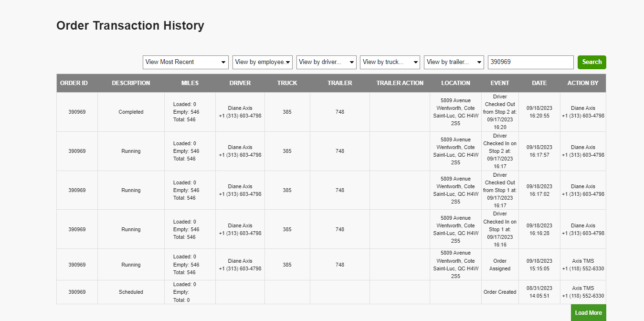Image resolution: width=644 pixels, height=321 pixels.
Task: Expand the View by truck dropdown
Action: tap(390, 62)
